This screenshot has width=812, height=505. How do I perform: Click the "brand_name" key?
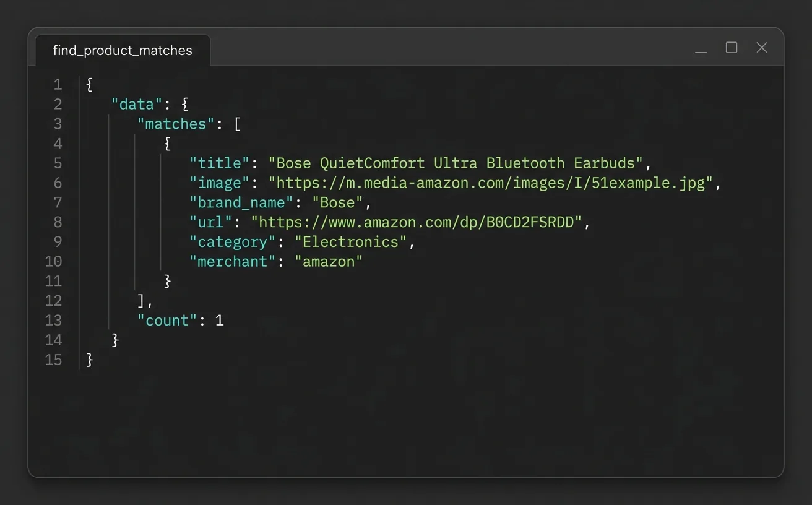241,202
